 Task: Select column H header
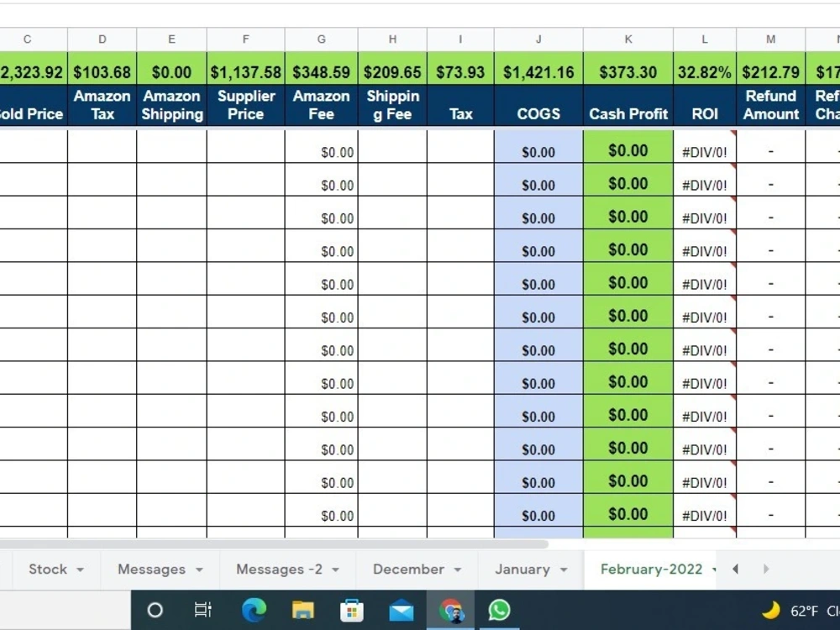click(x=392, y=39)
